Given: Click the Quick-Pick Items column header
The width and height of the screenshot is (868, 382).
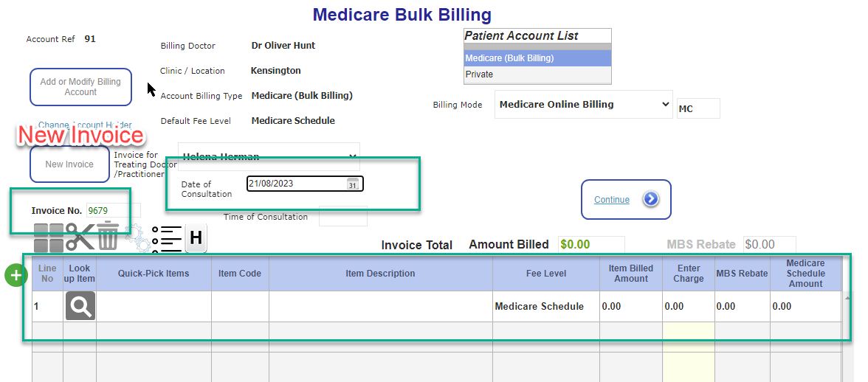Looking at the screenshot, I should click(x=154, y=273).
